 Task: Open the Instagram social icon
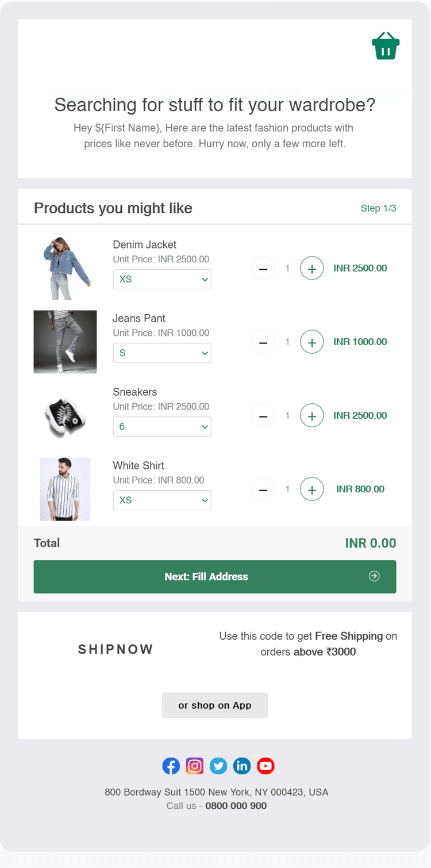195,766
